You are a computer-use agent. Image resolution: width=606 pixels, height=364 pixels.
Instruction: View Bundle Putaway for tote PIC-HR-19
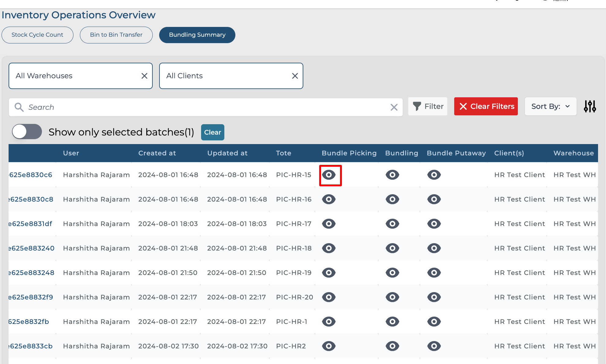click(434, 273)
